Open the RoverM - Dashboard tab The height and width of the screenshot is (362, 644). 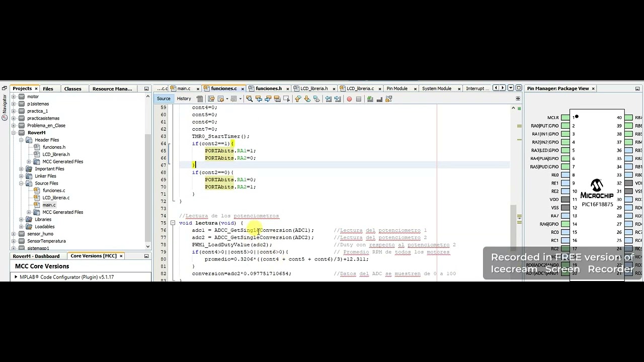tap(36, 256)
